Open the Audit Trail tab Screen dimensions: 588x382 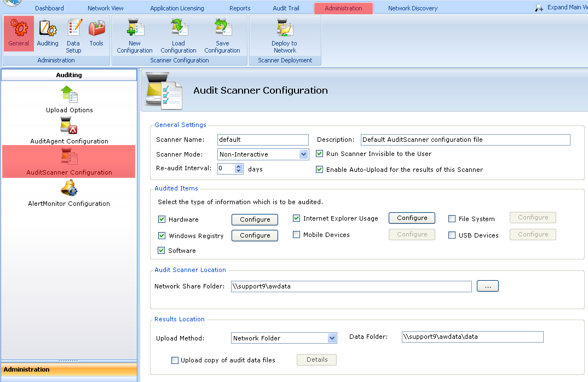286,8
